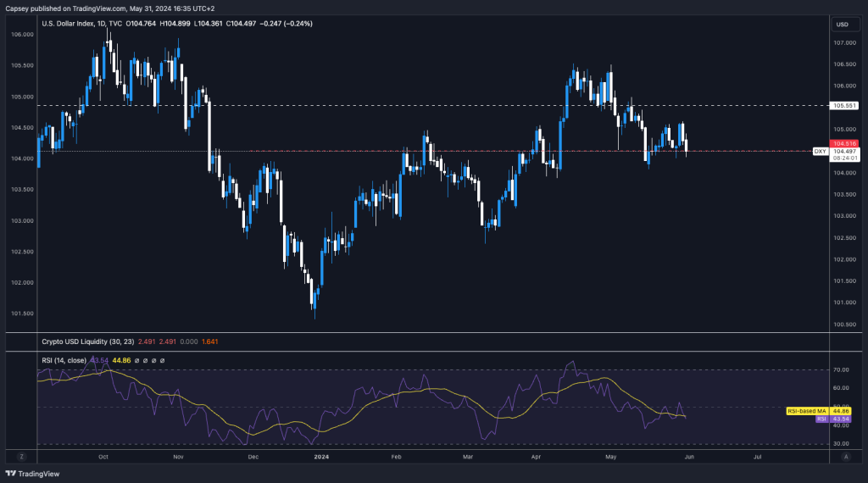The height and width of the screenshot is (483, 868).
Task: Click the white dashed horizontal line at 105.551
Action: click(x=424, y=106)
